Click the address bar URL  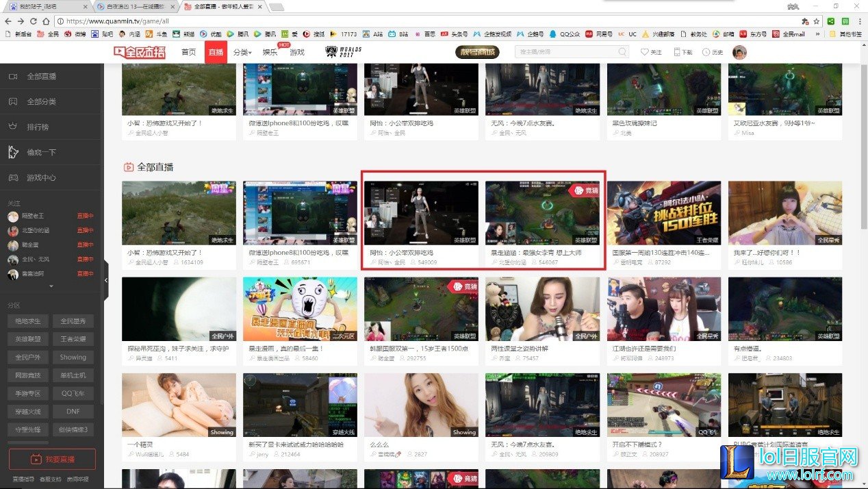[x=118, y=21]
